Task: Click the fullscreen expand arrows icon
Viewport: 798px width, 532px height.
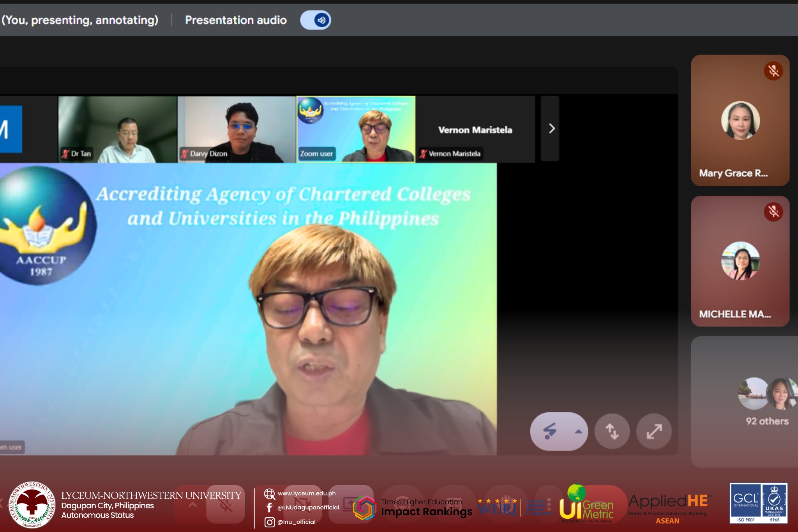Action: [654, 431]
